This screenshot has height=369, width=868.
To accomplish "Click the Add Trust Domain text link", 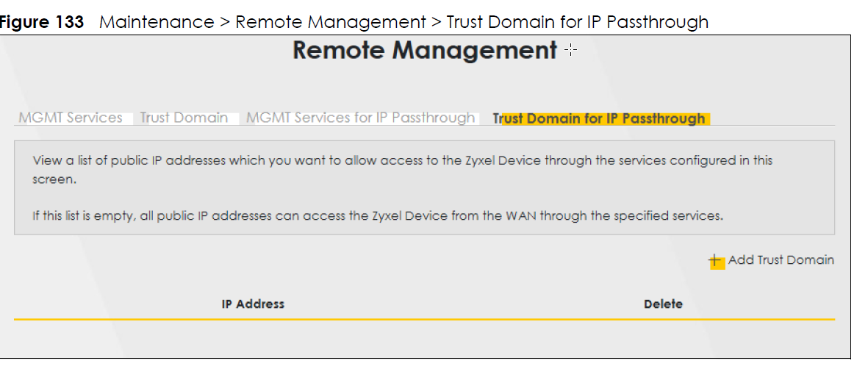I will 781,260.
